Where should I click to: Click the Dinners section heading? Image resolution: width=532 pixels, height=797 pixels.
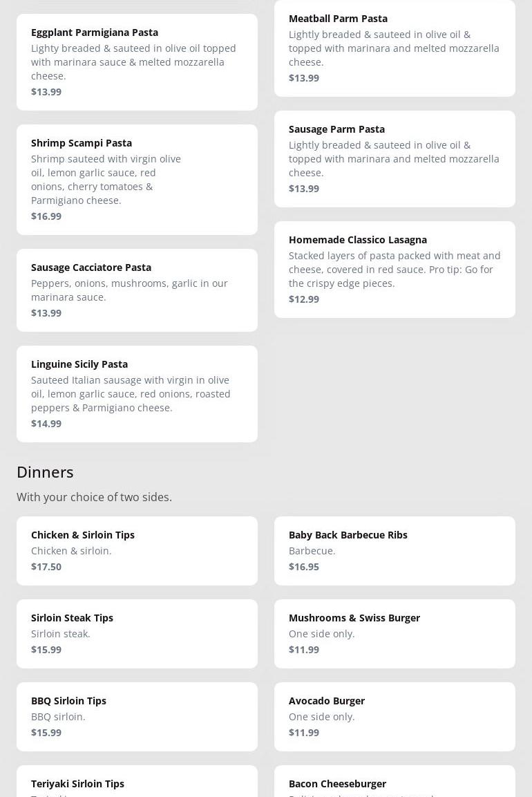(45, 471)
